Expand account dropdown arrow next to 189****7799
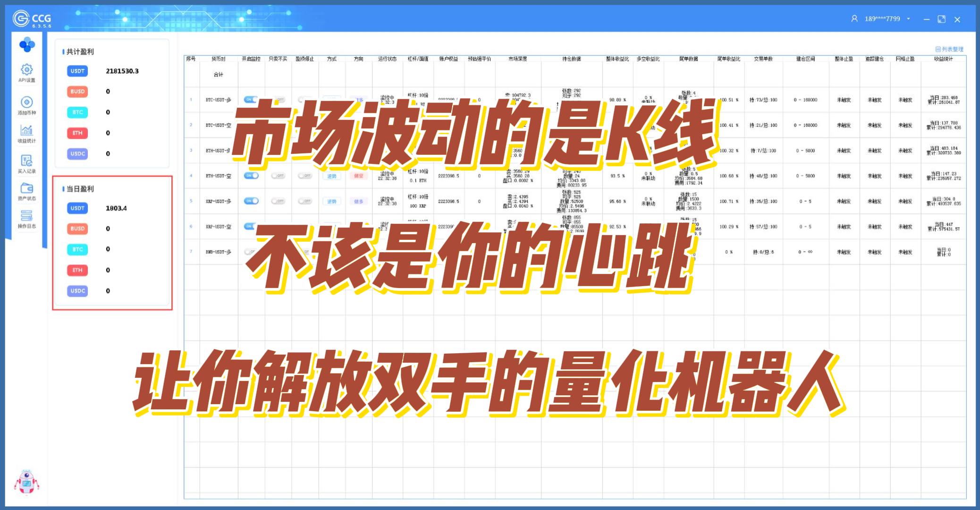The height and width of the screenshot is (510, 980). point(908,19)
